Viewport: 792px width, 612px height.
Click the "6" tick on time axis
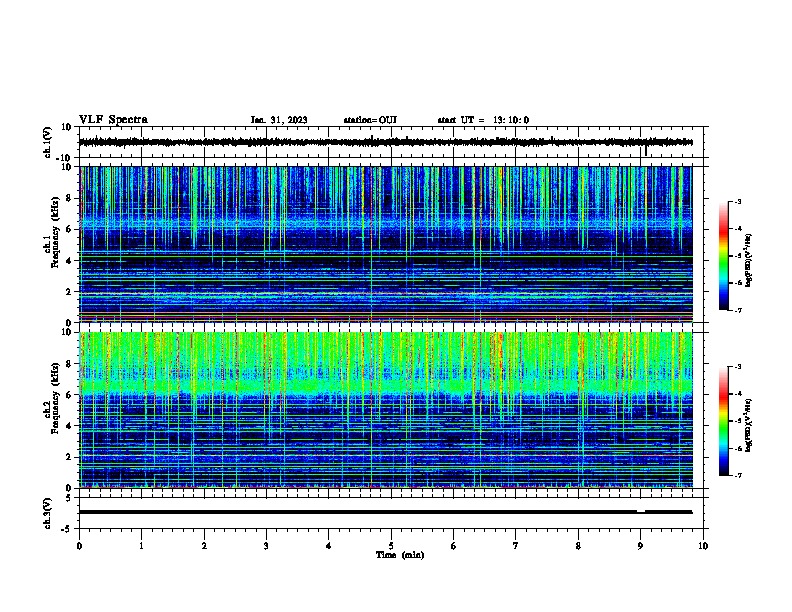pyautogui.click(x=454, y=546)
